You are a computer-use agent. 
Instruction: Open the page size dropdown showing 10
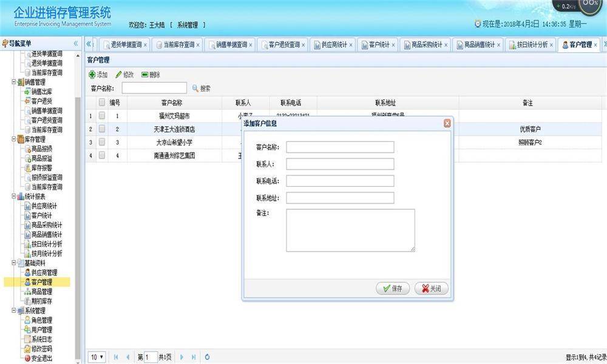pos(96,357)
